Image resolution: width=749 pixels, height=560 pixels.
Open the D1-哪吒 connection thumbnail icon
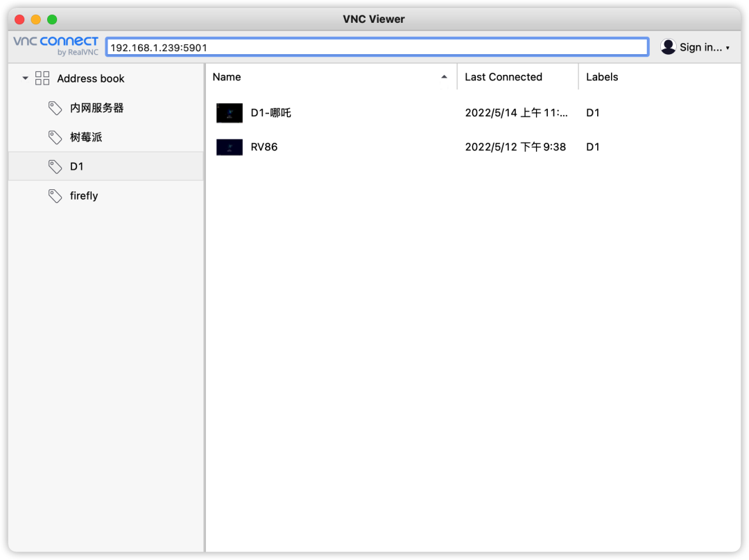[230, 112]
